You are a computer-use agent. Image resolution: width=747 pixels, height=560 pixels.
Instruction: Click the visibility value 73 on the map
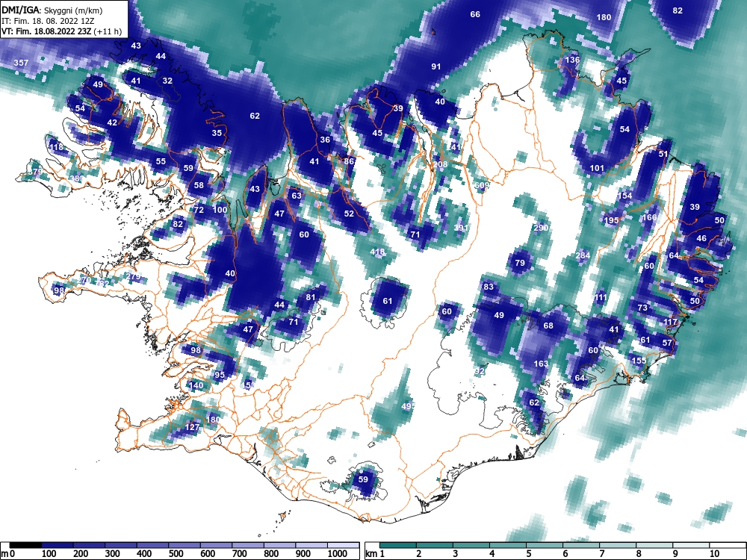(642, 308)
